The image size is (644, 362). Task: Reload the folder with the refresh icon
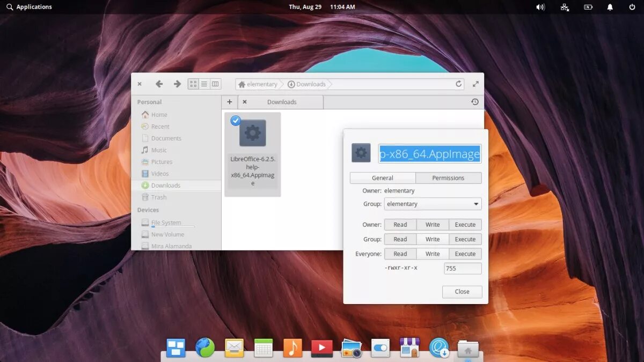(459, 84)
